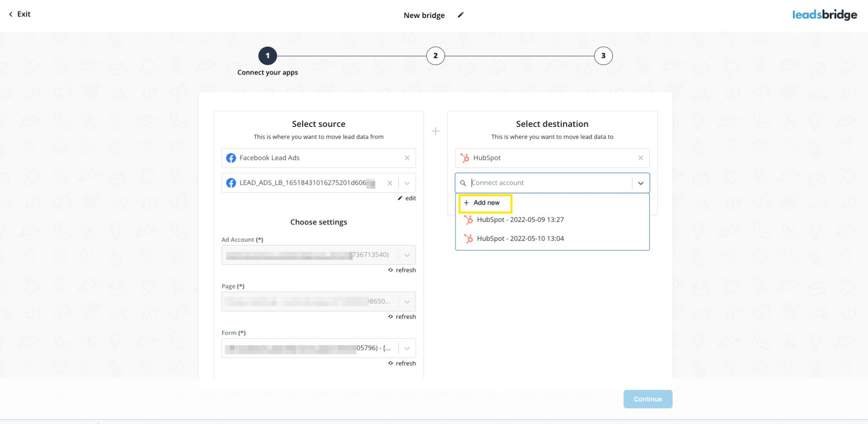Select Add new account option

click(485, 203)
